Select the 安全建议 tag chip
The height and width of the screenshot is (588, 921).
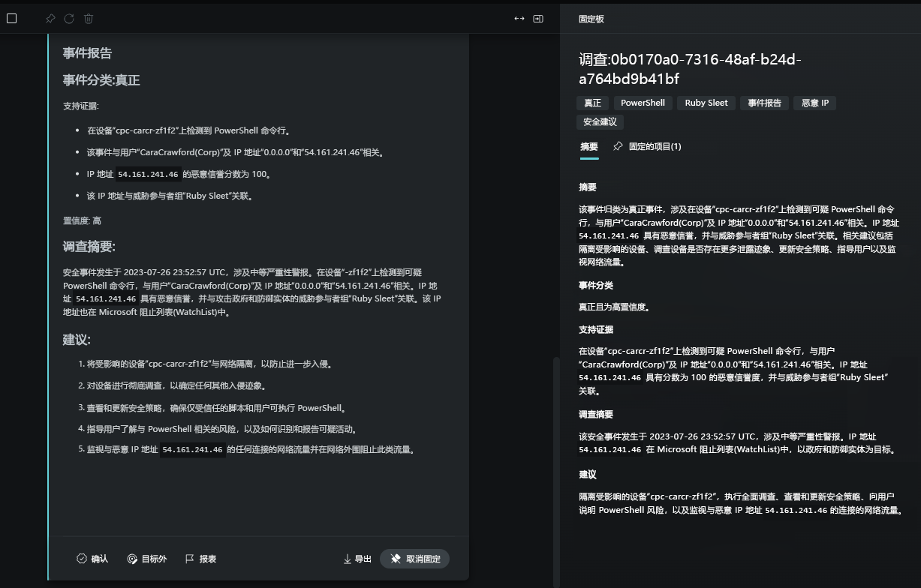click(x=600, y=121)
